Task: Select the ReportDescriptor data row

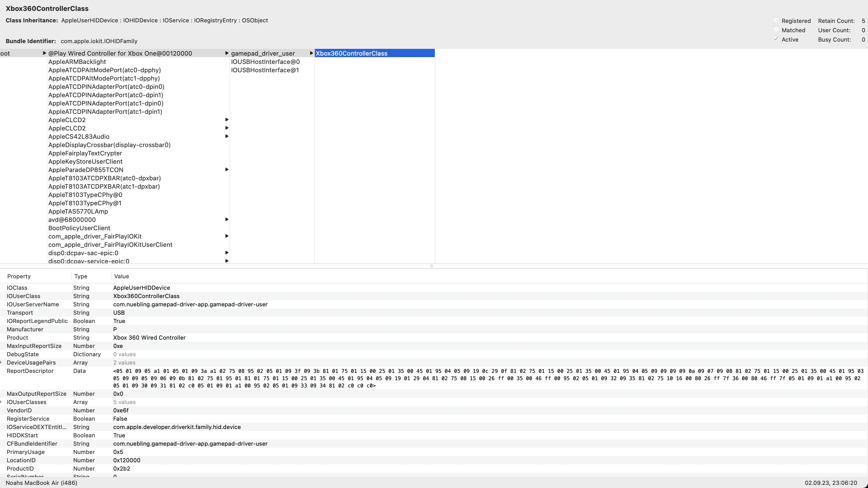Action: (30, 371)
